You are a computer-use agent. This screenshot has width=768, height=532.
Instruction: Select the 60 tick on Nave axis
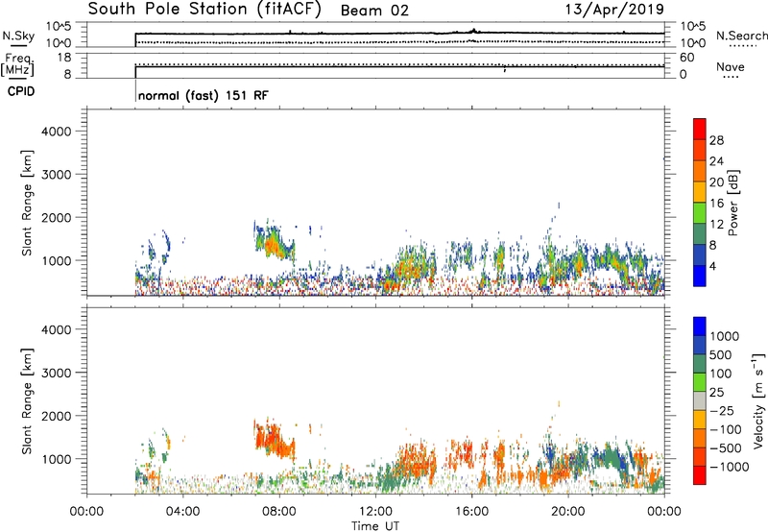coord(686,58)
